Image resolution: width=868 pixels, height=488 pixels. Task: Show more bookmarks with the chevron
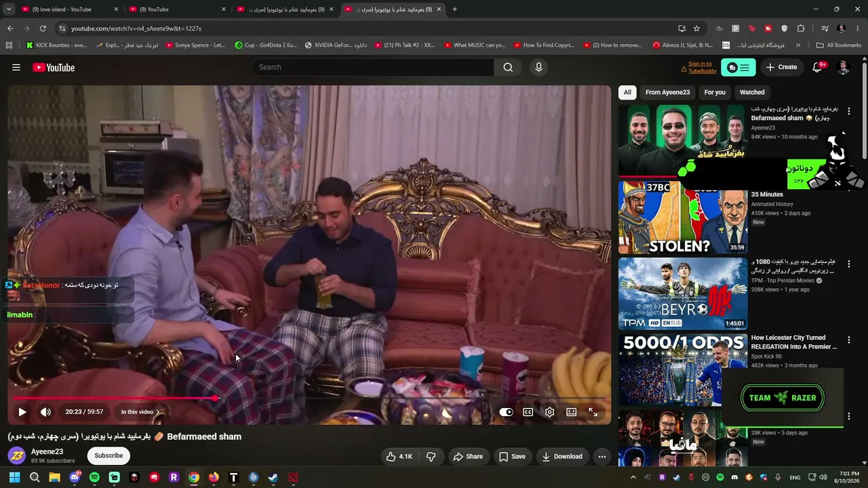point(798,45)
